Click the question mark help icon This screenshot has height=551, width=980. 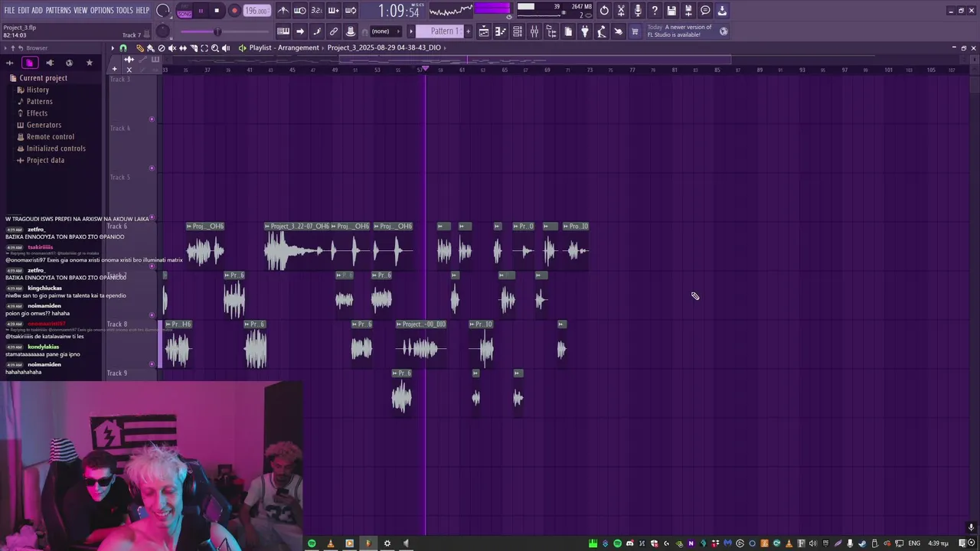[655, 11]
